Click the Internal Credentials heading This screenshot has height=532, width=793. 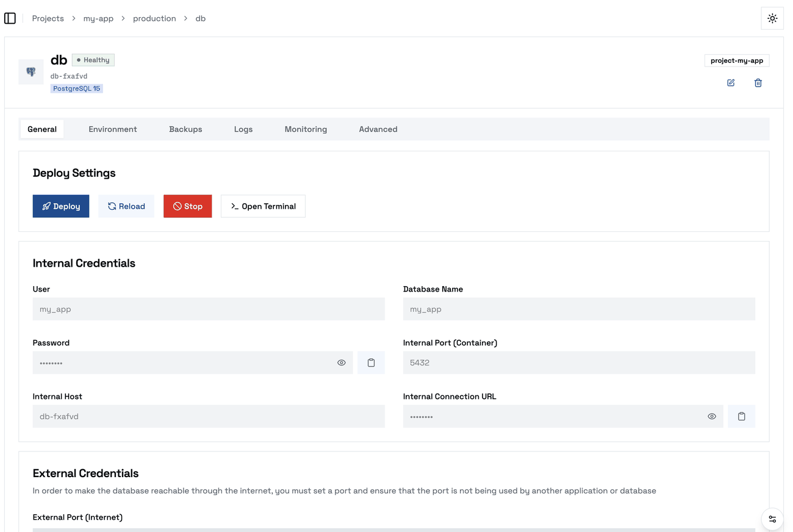click(x=84, y=264)
